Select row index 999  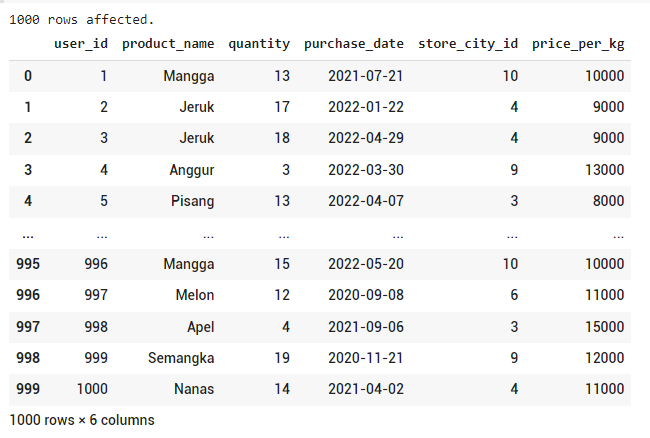(x=28, y=389)
